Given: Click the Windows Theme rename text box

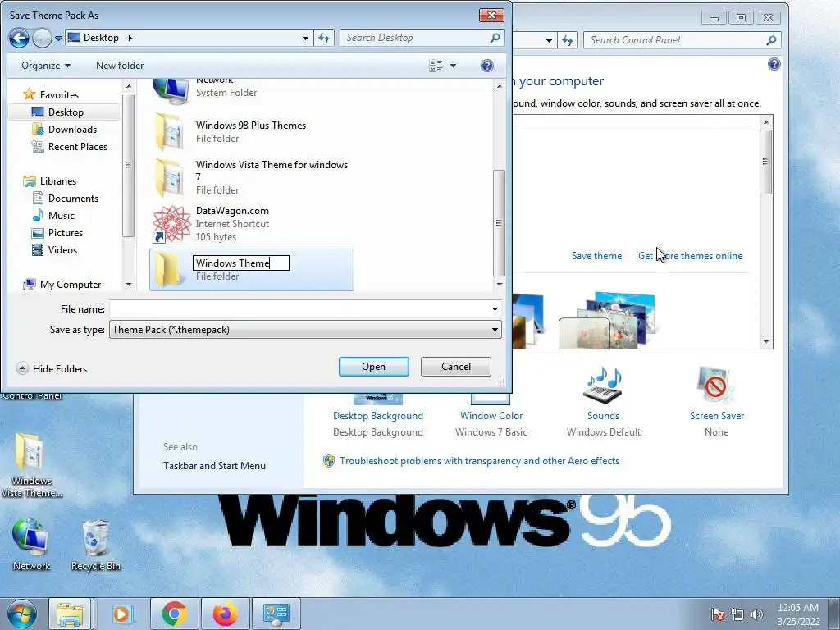Looking at the screenshot, I should pos(241,263).
